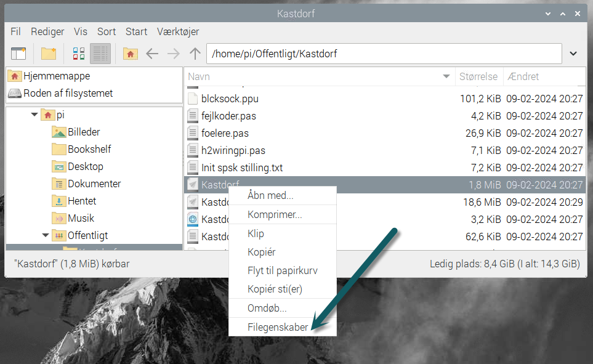Switch to detailed list view

[100, 54]
